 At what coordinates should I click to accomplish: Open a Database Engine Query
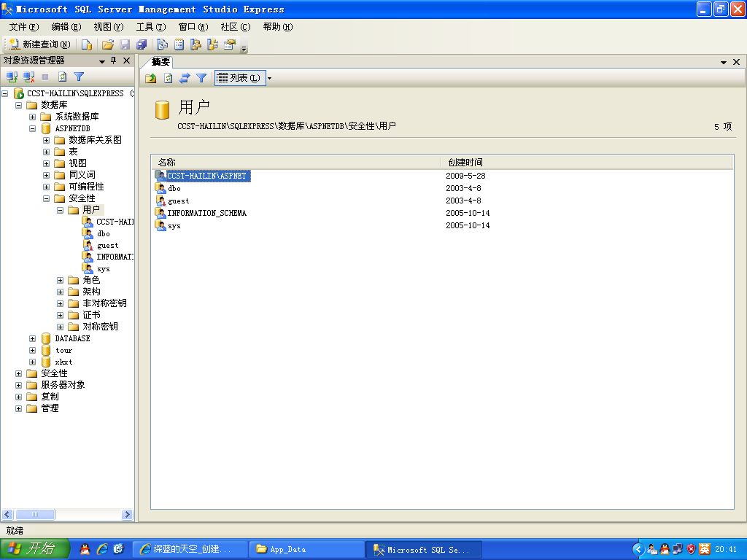coord(87,44)
